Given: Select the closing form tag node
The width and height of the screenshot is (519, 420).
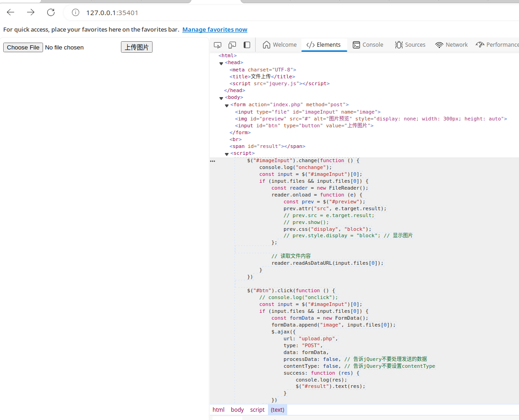Looking at the screenshot, I should click(x=240, y=132).
